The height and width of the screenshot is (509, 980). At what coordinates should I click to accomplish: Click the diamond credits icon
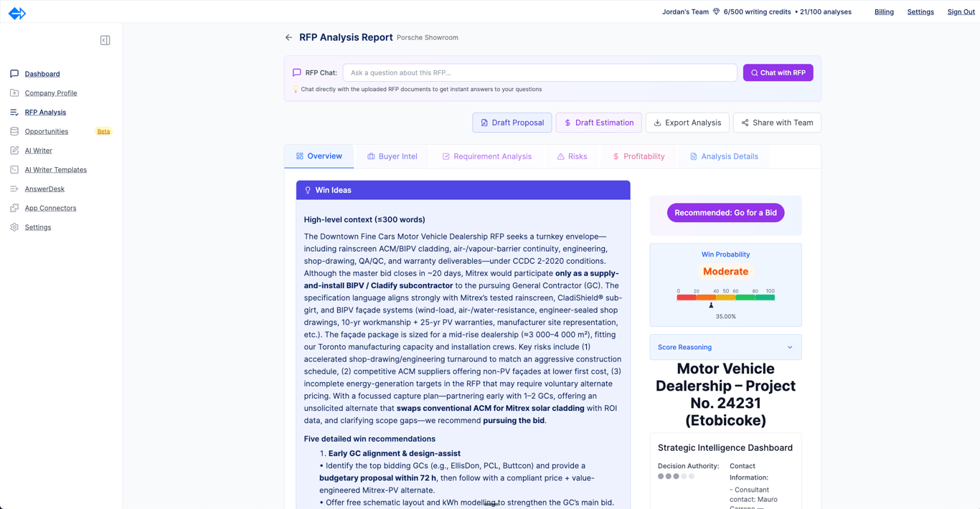(x=716, y=11)
